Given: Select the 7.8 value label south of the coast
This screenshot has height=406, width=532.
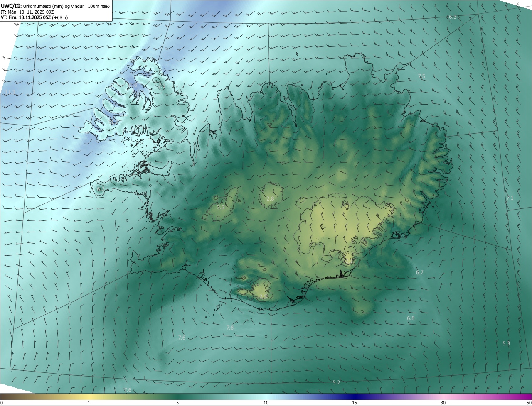Looking at the screenshot, I should (x=230, y=328).
